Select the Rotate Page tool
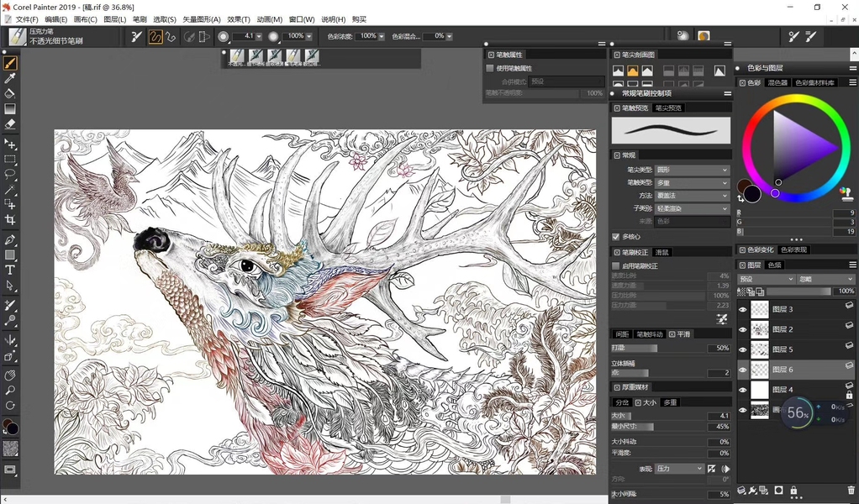The height and width of the screenshot is (504, 859). click(10, 406)
